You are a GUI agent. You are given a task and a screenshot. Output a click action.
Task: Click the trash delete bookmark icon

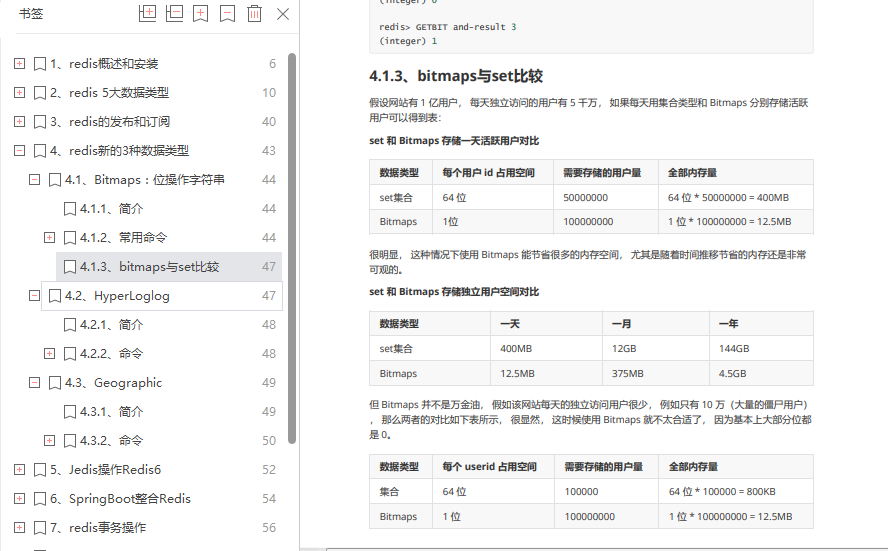click(x=255, y=14)
